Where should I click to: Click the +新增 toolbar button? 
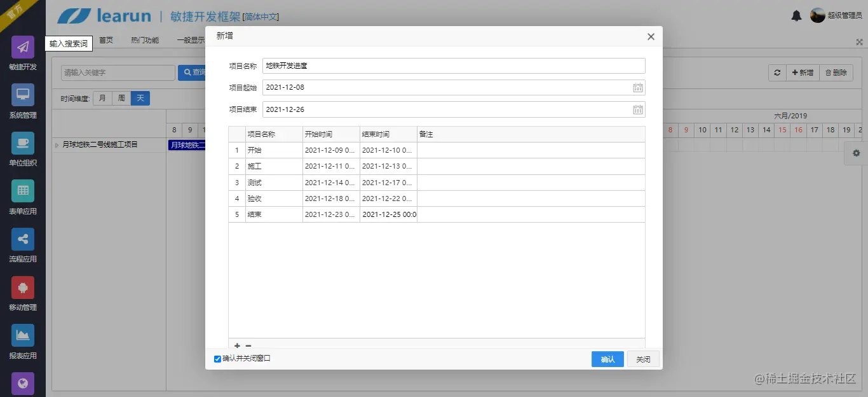pos(802,73)
